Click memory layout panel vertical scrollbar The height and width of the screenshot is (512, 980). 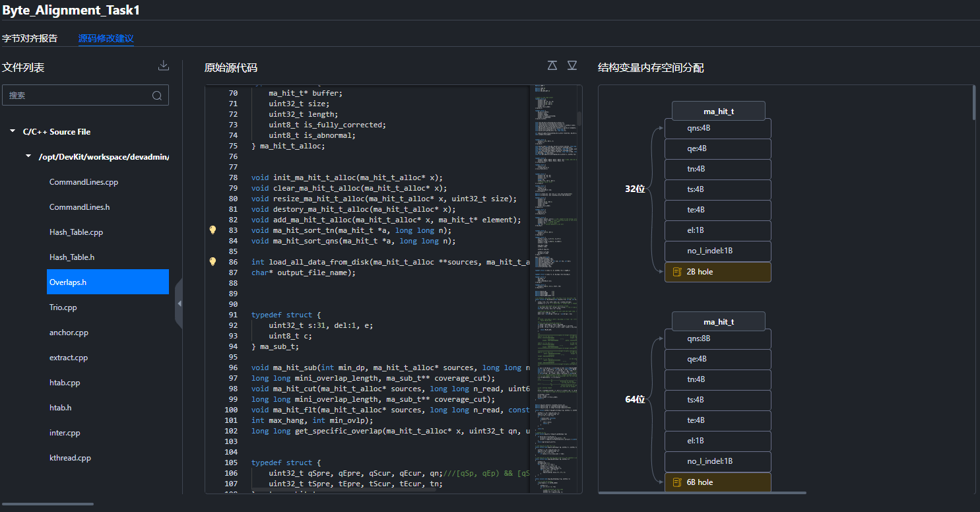[x=974, y=102]
